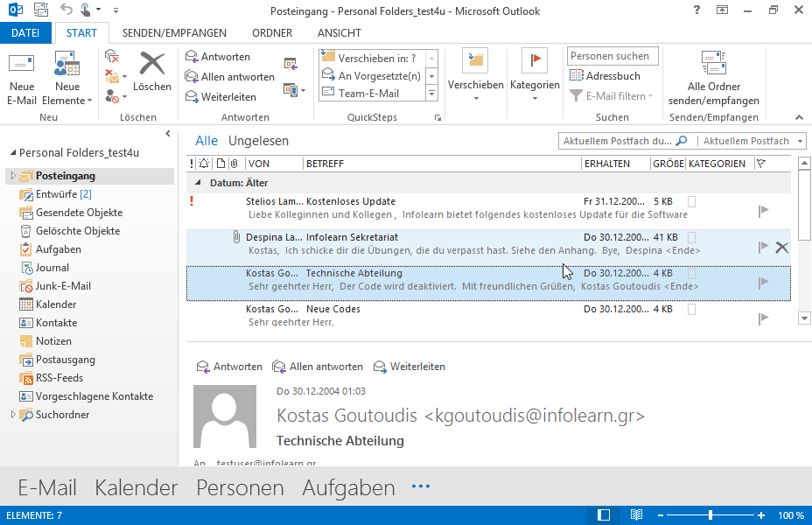The image size is (812, 525).
Task: Expand the Suchordner node
Action: tap(13, 414)
